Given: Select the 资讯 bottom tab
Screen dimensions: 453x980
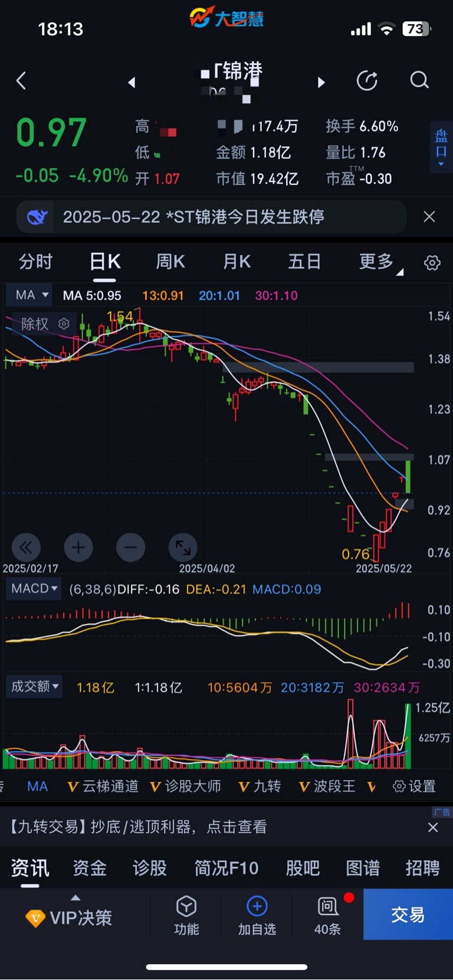Looking at the screenshot, I should pyautogui.click(x=30, y=867).
